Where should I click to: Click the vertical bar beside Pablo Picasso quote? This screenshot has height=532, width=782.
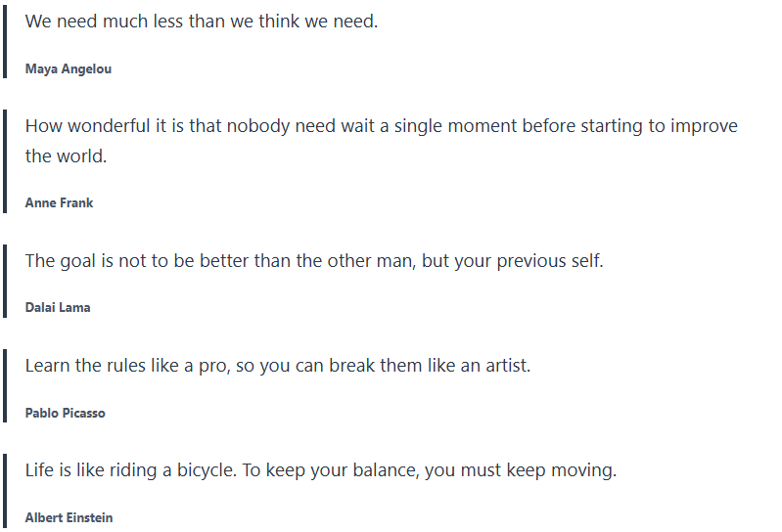[5, 387]
